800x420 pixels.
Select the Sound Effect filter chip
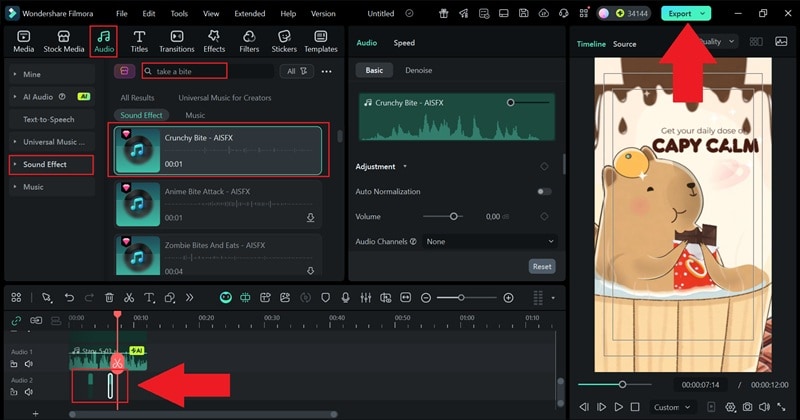[x=141, y=115]
